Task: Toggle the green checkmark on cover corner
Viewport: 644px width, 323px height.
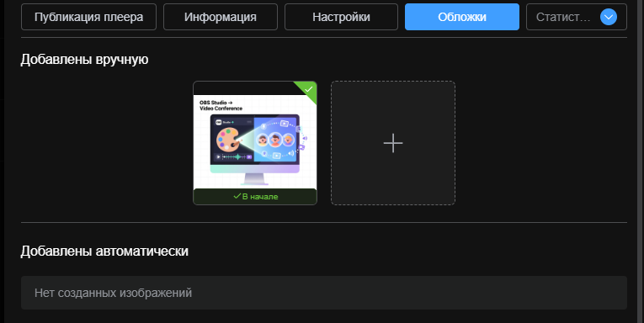Action: [308, 89]
